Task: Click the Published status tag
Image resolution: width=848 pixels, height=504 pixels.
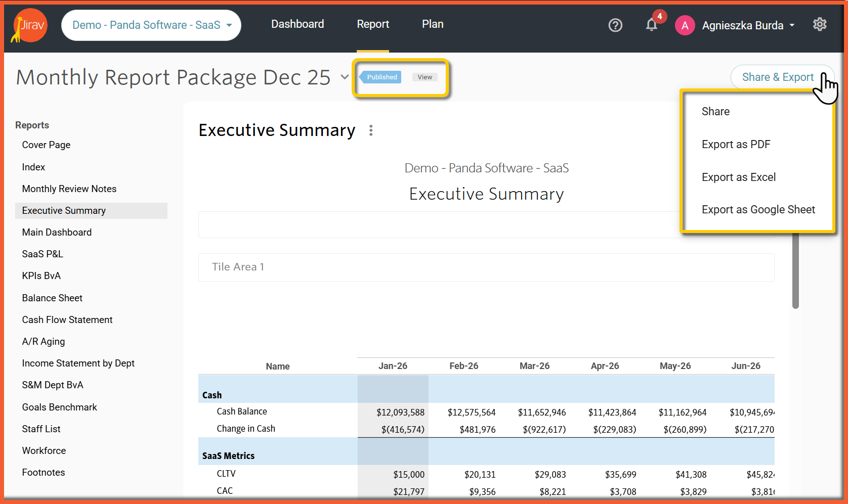Action: pyautogui.click(x=381, y=77)
